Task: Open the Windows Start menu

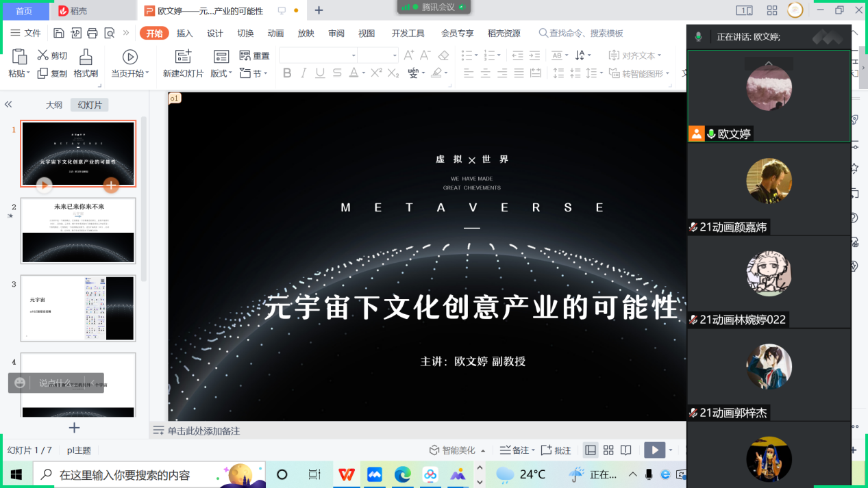Action: (16, 474)
